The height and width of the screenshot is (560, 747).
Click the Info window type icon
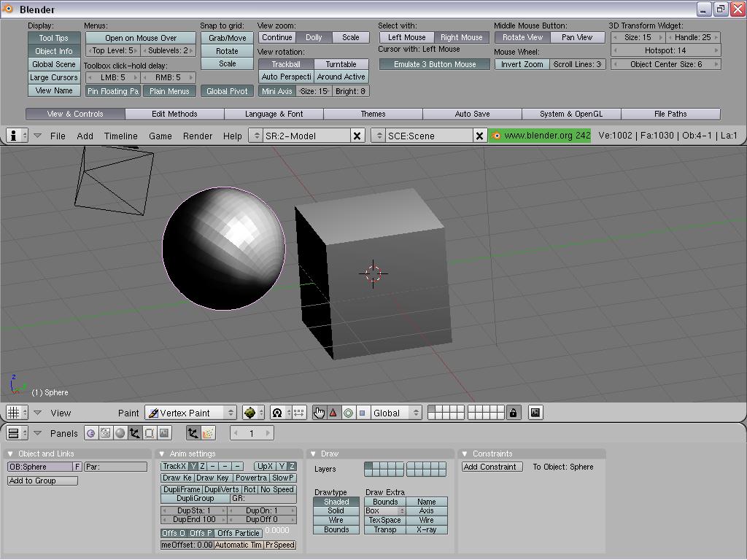13,136
